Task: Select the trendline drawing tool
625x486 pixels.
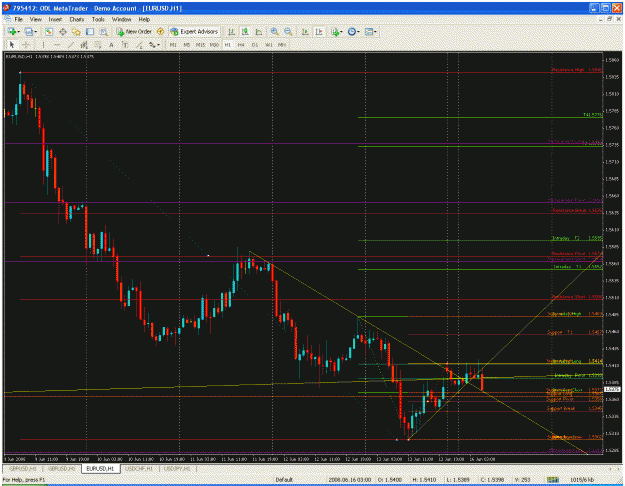Action: coord(71,45)
